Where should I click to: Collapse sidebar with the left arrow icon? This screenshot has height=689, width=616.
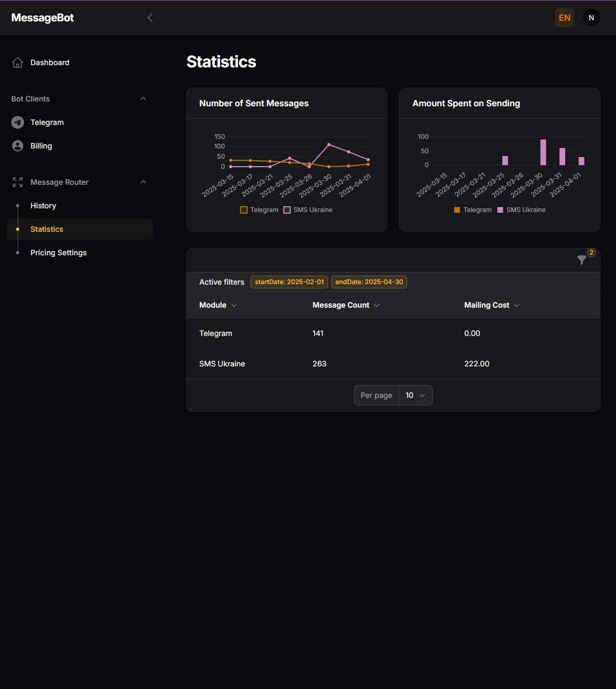150,18
